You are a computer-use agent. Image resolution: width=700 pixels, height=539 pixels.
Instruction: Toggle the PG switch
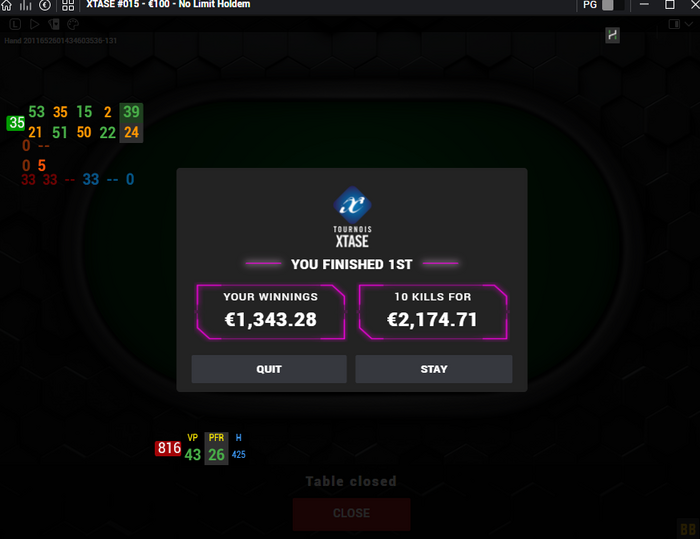click(x=613, y=5)
